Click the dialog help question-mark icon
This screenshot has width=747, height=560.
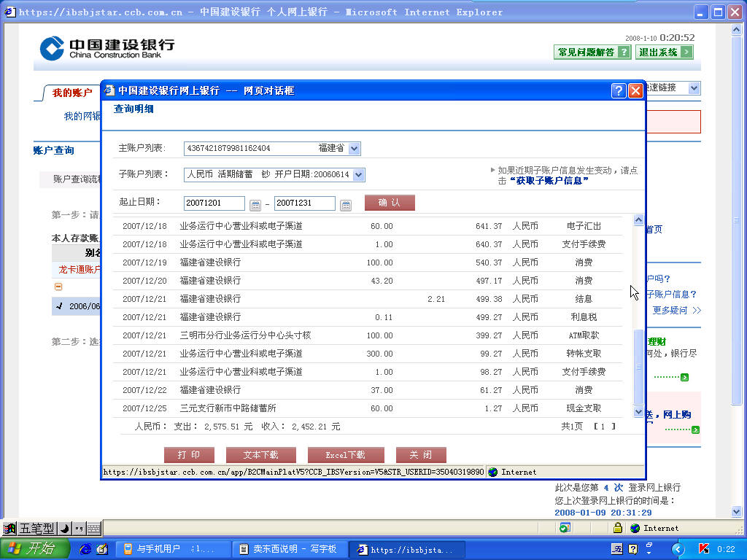[618, 90]
